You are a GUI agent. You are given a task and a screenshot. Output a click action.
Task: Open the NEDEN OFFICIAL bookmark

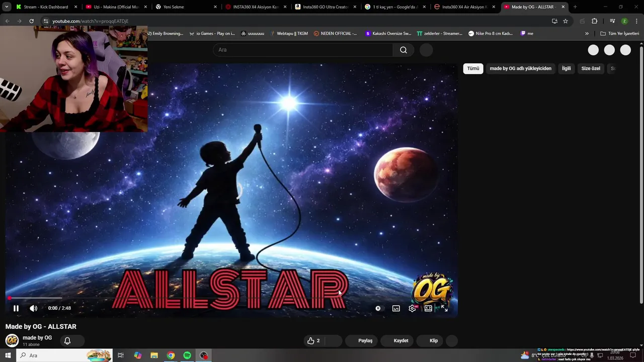335,34
